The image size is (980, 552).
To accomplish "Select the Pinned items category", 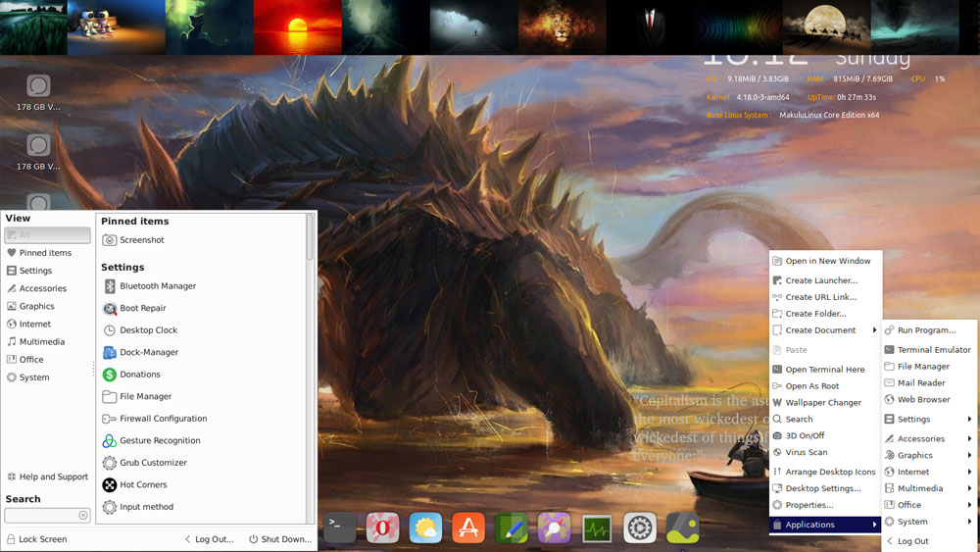I will [x=47, y=253].
